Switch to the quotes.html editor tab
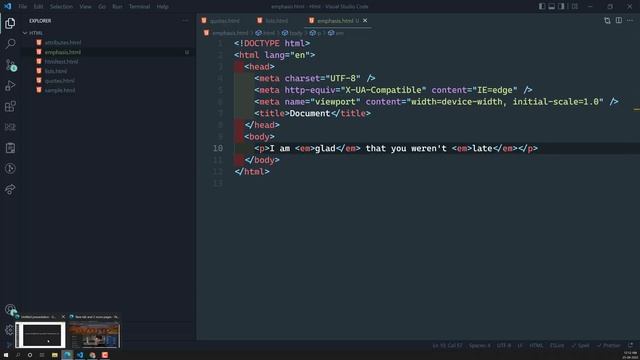This screenshot has width=640, height=360. 224,20
